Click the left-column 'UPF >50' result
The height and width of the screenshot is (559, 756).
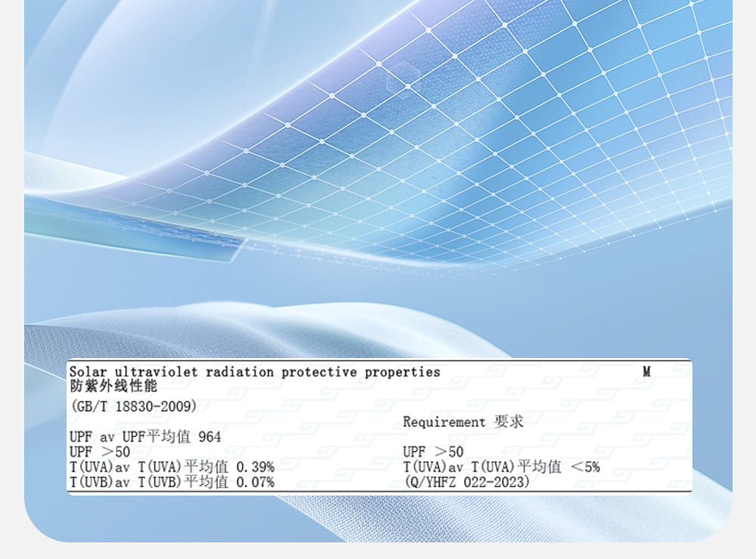pyautogui.click(x=100, y=452)
